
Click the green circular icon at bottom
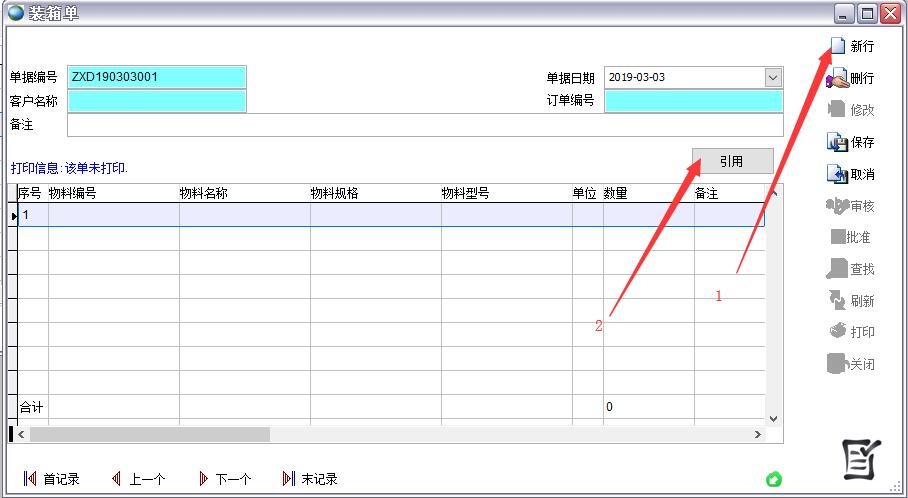click(773, 479)
